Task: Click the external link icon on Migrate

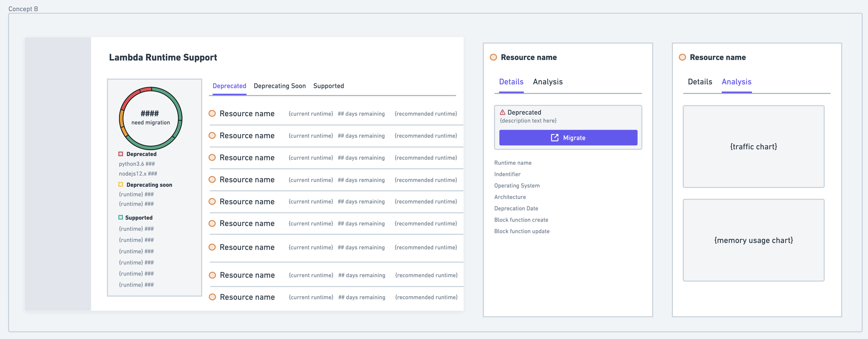Action: coord(554,138)
